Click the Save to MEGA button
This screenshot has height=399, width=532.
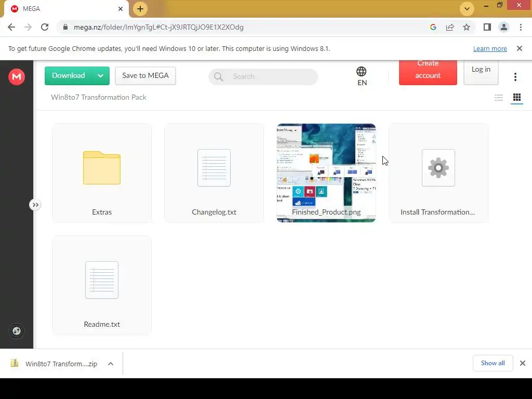pyautogui.click(x=145, y=76)
